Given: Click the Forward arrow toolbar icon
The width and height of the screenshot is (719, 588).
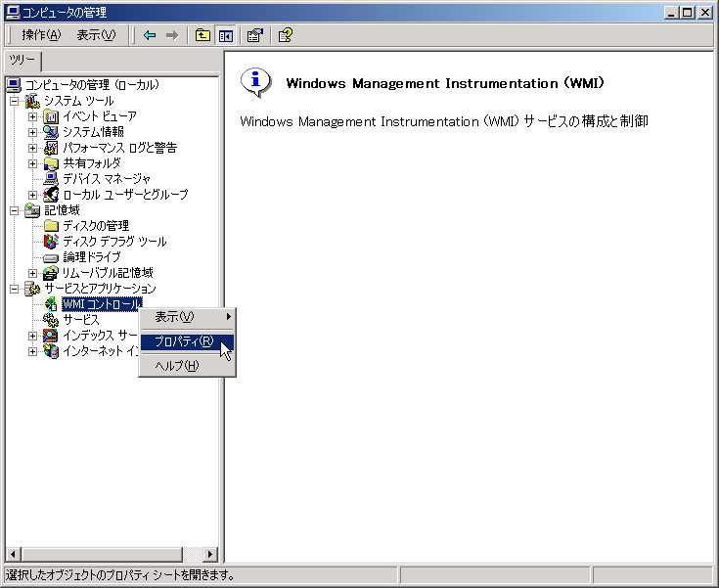Looking at the screenshot, I should [172, 35].
